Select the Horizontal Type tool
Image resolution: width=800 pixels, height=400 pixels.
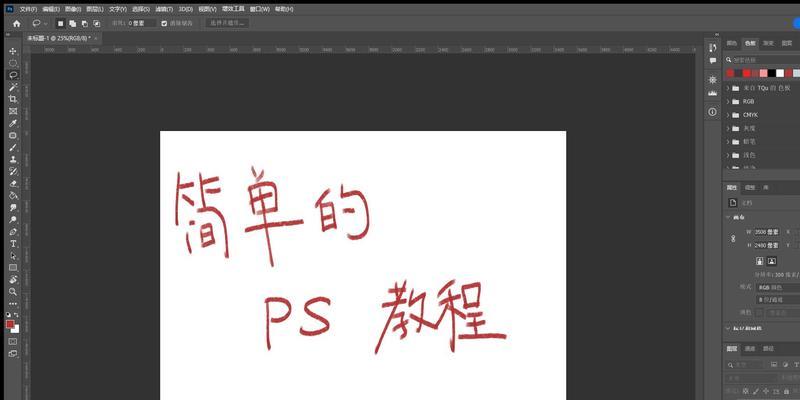(x=13, y=244)
